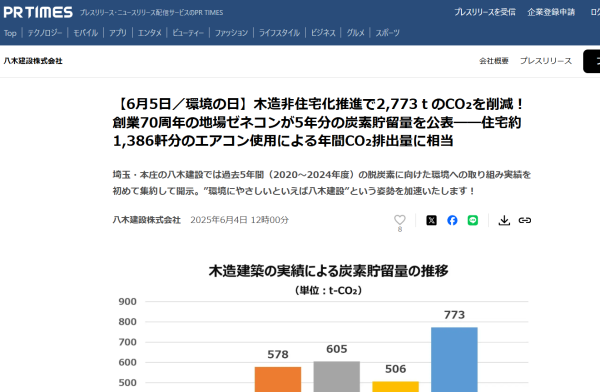Click the header tagline プレスリリース・ニュースリリース配信サービス
Screen dimensions: 600x392
152,13
